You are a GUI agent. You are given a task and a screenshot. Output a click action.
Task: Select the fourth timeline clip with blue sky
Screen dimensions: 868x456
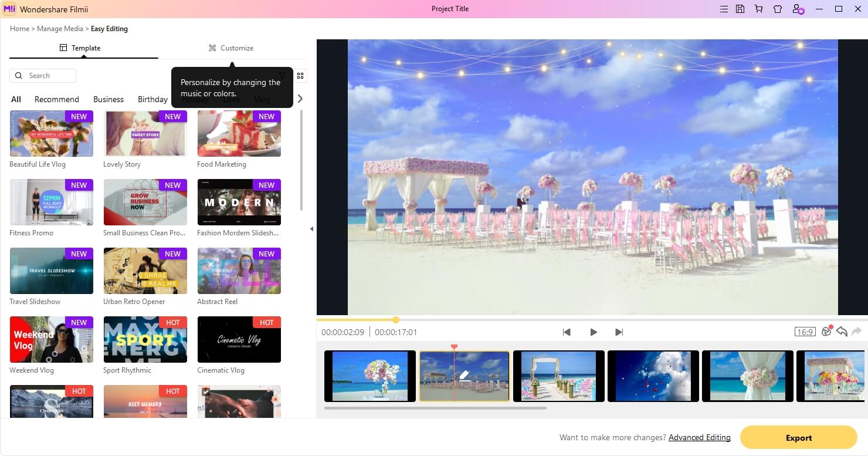[653, 376]
